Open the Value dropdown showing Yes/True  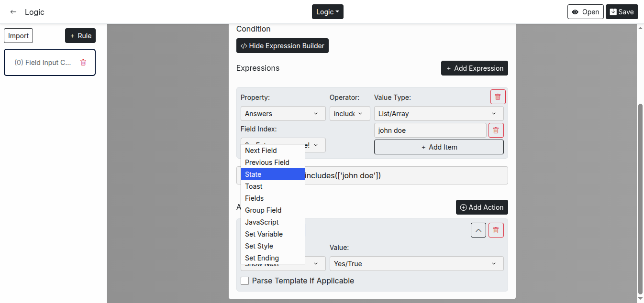pyautogui.click(x=416, y=264)
